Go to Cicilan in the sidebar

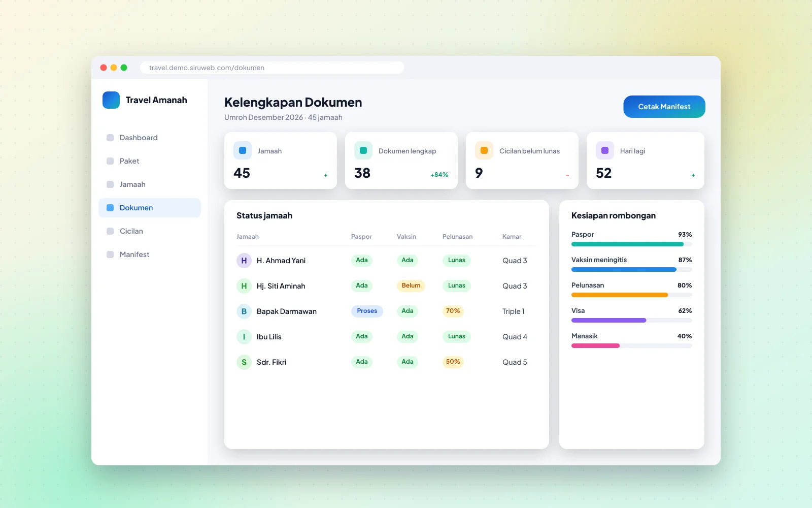click(150, 231)
